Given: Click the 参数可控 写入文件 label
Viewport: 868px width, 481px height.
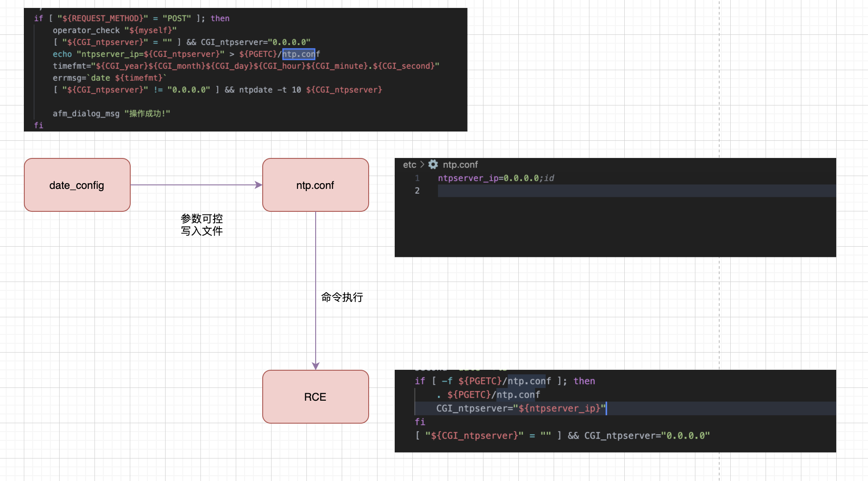Looking at the screenshot, I should tap(202, 225).
